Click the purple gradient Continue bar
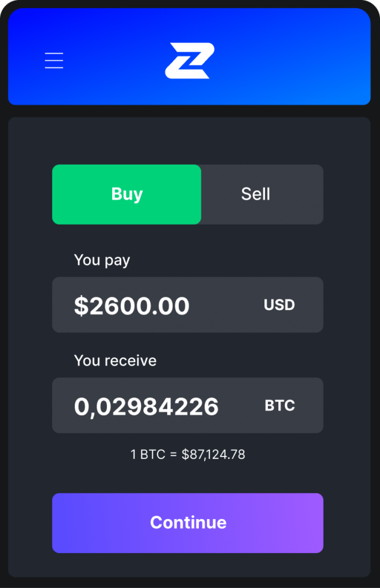This screenshot has height=588, width=380. pos(187,523)
